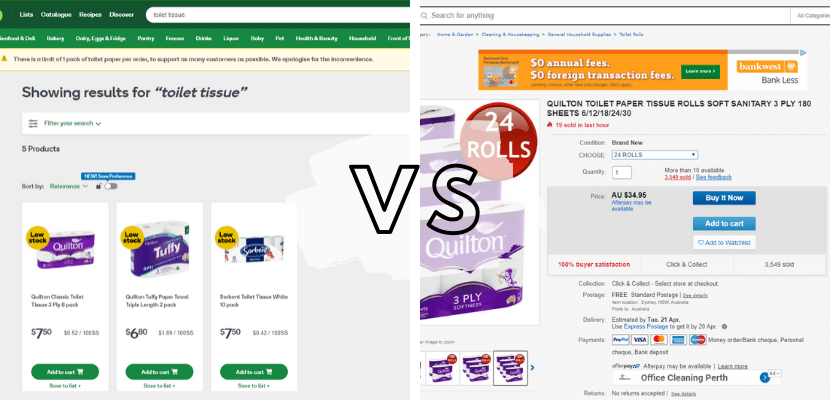Click the yellow warning triangle icon

(4, 59)
